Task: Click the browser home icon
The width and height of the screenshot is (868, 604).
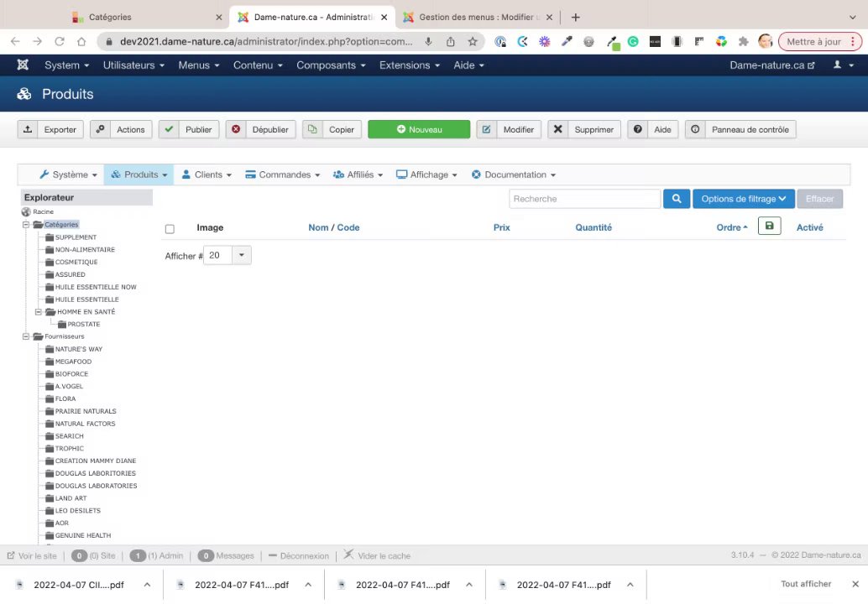Action: coord(81,41)
